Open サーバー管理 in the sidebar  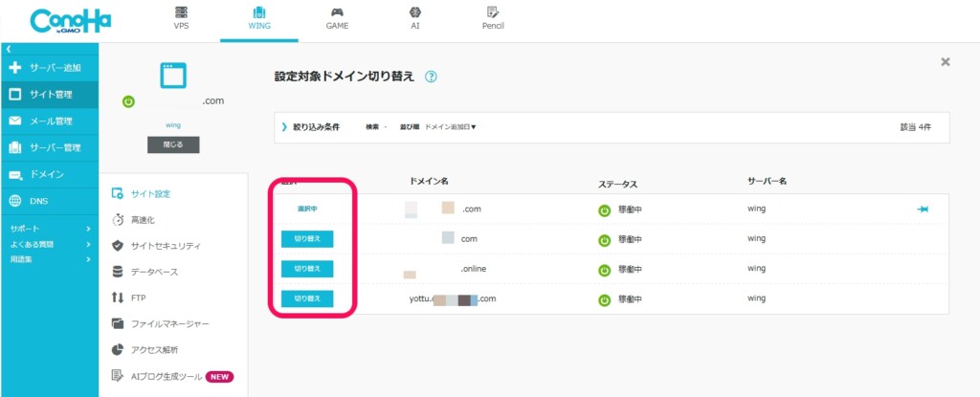point(50,147)
